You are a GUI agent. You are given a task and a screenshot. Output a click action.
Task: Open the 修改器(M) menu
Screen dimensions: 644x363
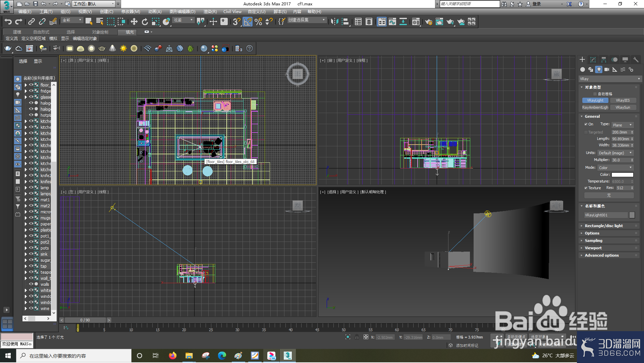click(130, 12)
